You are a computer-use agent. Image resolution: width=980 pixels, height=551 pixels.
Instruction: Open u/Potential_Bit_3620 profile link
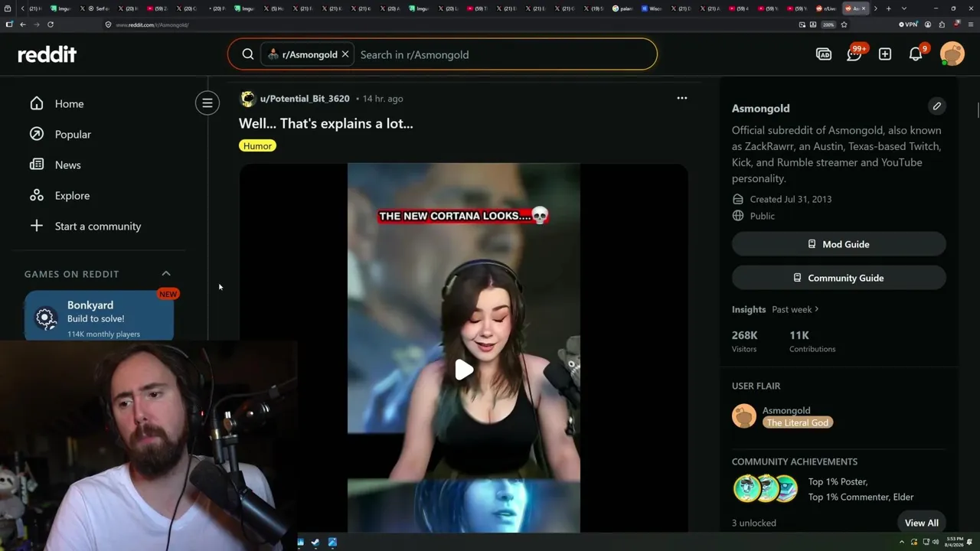(x=305, y=99)
